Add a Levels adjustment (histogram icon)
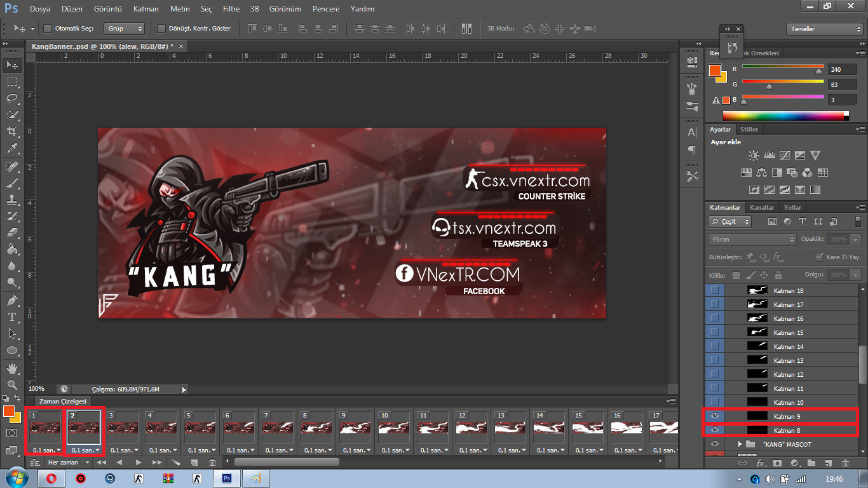 pyautogui.click(x=769, y=155)
